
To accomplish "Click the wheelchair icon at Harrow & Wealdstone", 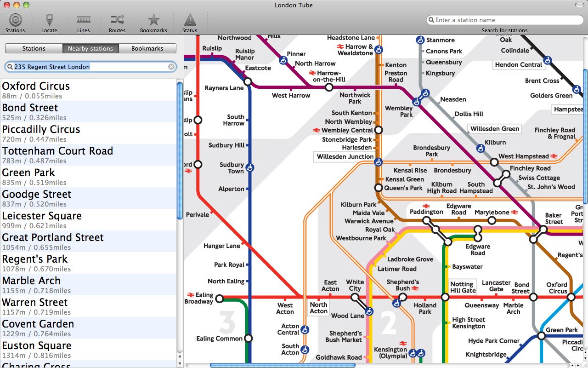I will (x=379, y=49).
